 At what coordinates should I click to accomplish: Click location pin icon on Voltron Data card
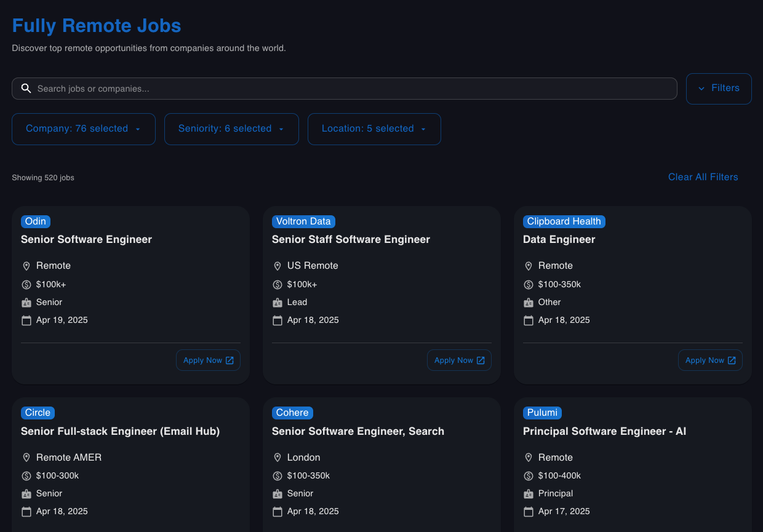(278, 266)
